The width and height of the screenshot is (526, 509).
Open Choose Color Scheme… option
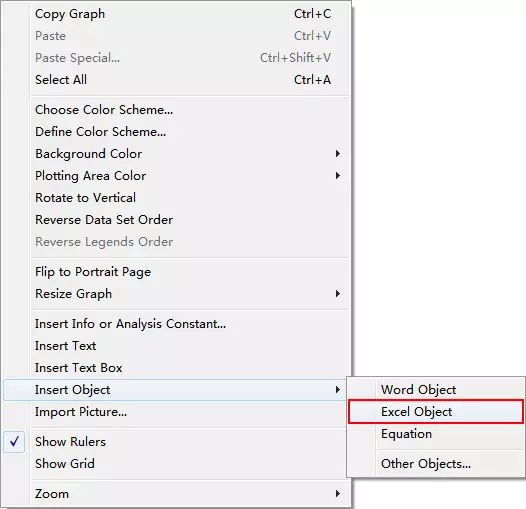coord(175,110)
